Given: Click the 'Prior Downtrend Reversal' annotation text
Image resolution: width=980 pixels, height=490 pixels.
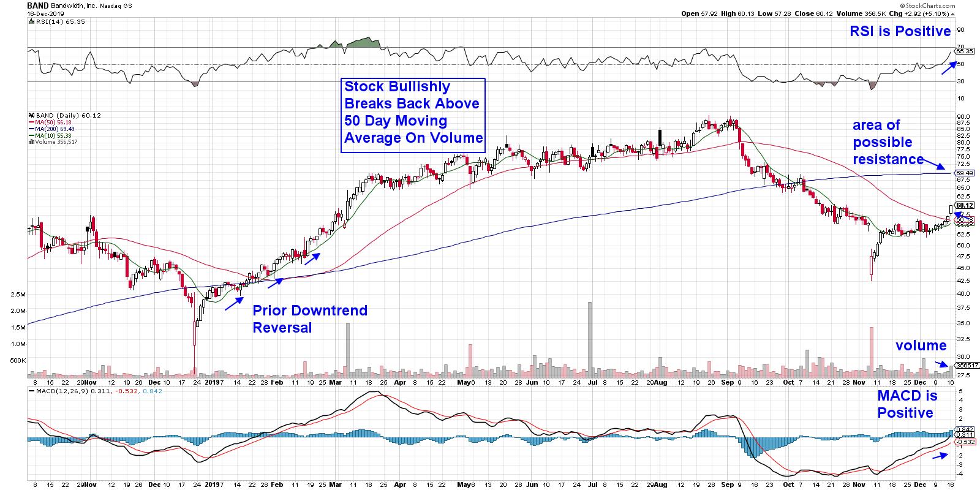Looking at the screenshot, I should coord(311,318).
